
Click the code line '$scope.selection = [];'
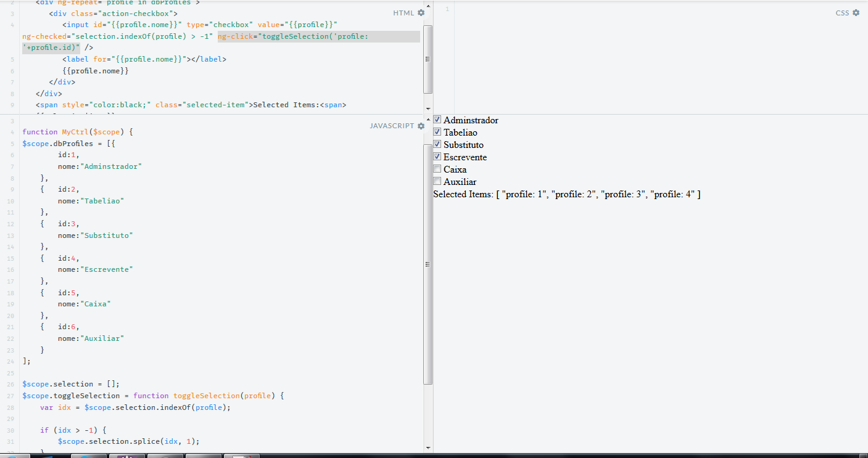click(x=71, y=384)
